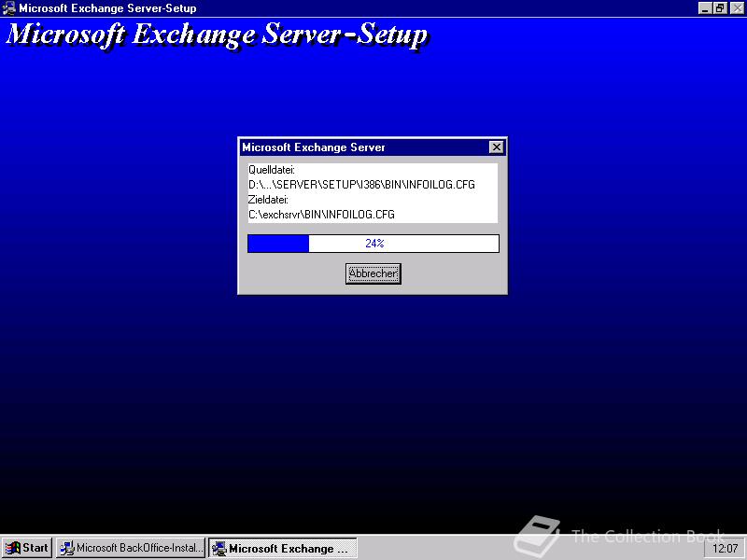Image resolution: width=747 pixels, height=560 pixels.
Task: Open the Start menu
Action: click(x=27, y=548)
